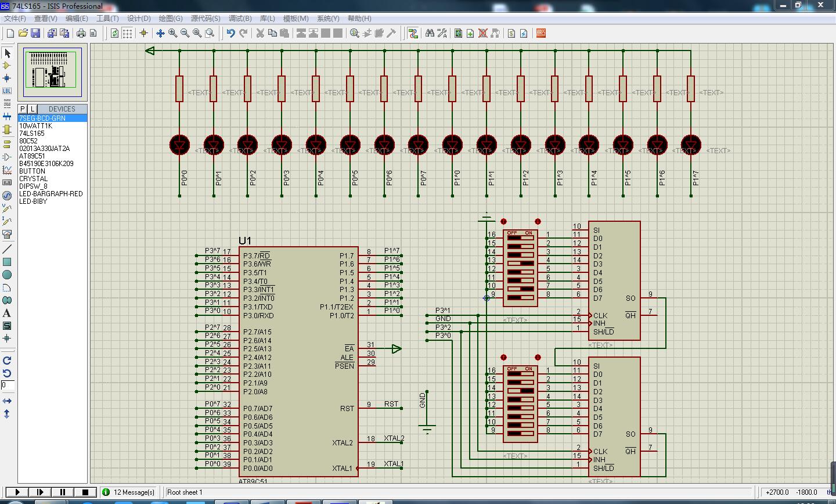
Task: Click the overview thumbnail
Action: (x=53, y=71)
